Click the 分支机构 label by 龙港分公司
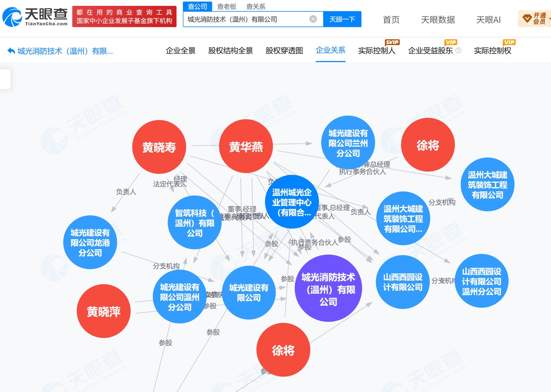The image size is (551, 392). (x=166, y=266)
